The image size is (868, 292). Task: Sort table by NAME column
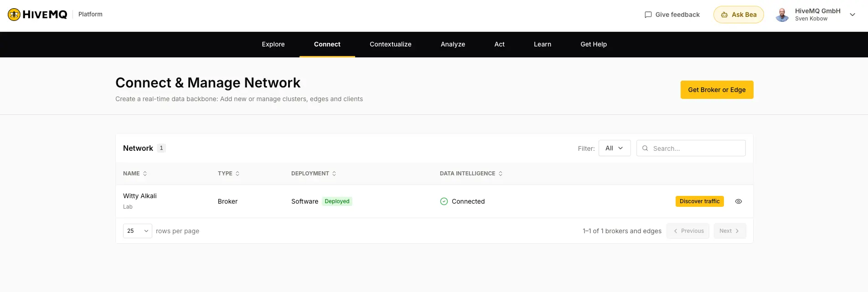point(135,174)
